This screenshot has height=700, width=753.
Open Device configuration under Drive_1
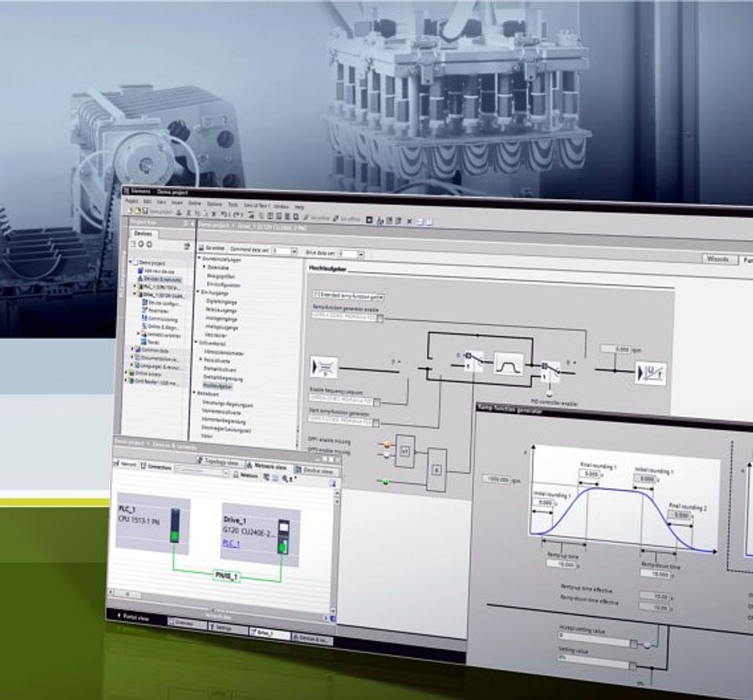[x=162, y=303]
